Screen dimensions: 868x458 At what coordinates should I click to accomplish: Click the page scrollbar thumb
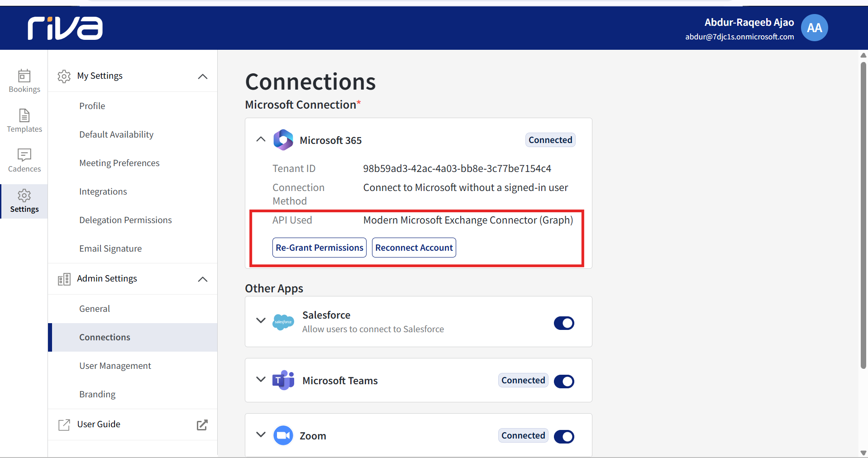click(863, 215)
